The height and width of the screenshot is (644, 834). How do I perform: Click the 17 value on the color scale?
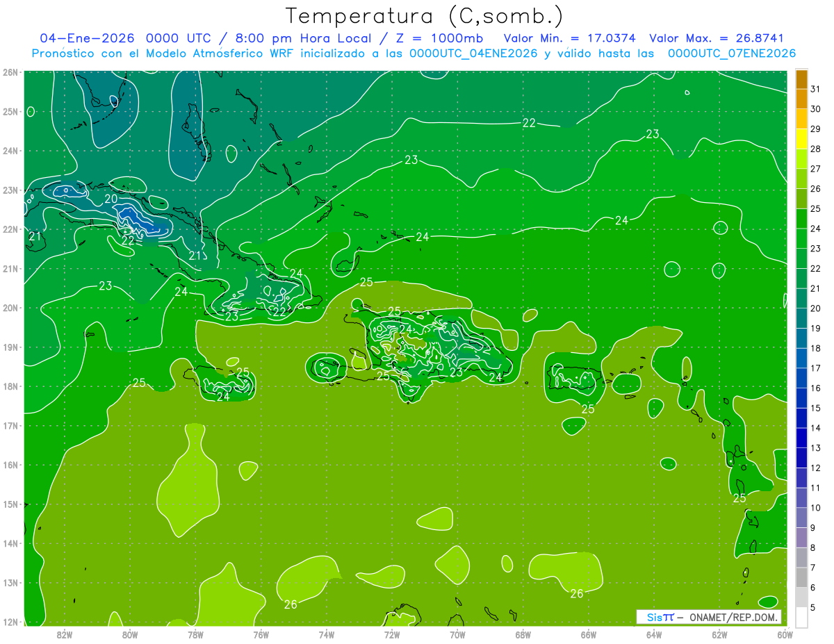coord(815,368)
